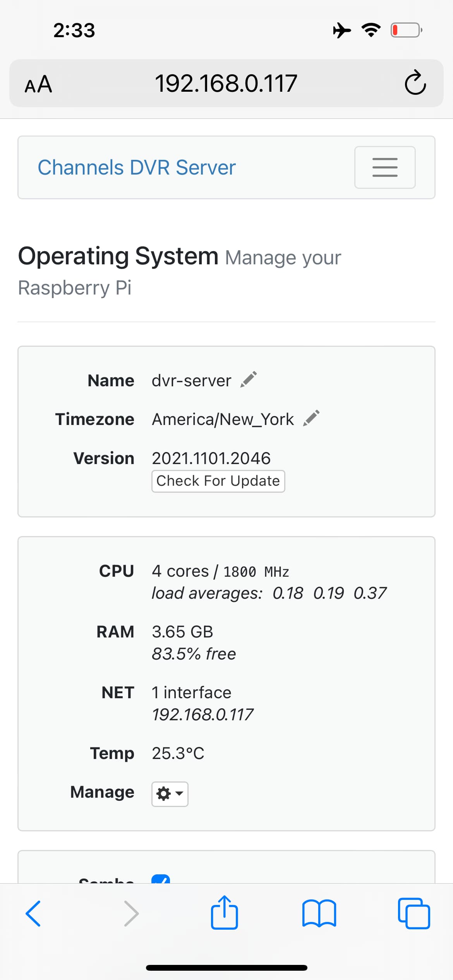Tap the 192.168.0.117 address bar
The width and height of the screenshot is (453, 980).
click(226, 83)
